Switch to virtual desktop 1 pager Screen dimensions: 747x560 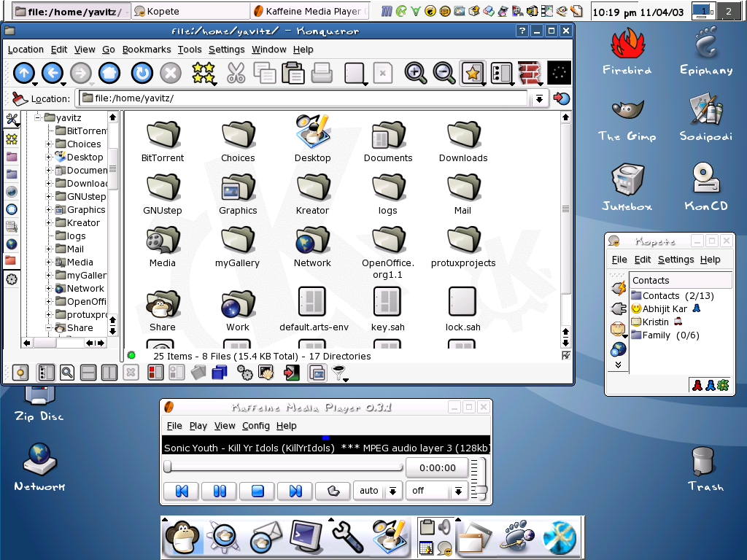pyautogui.click(x=703, y=12)
